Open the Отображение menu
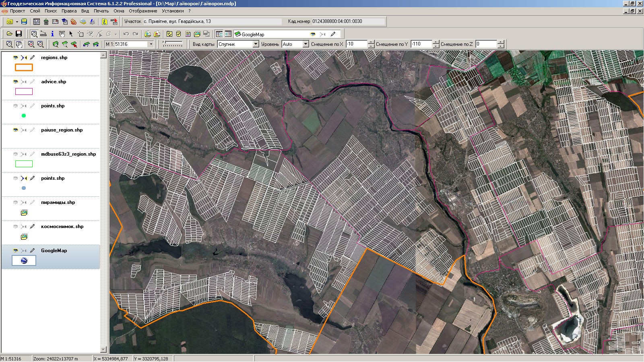Image resolution: width=644 pixels, height=362 pixels. 142,11
